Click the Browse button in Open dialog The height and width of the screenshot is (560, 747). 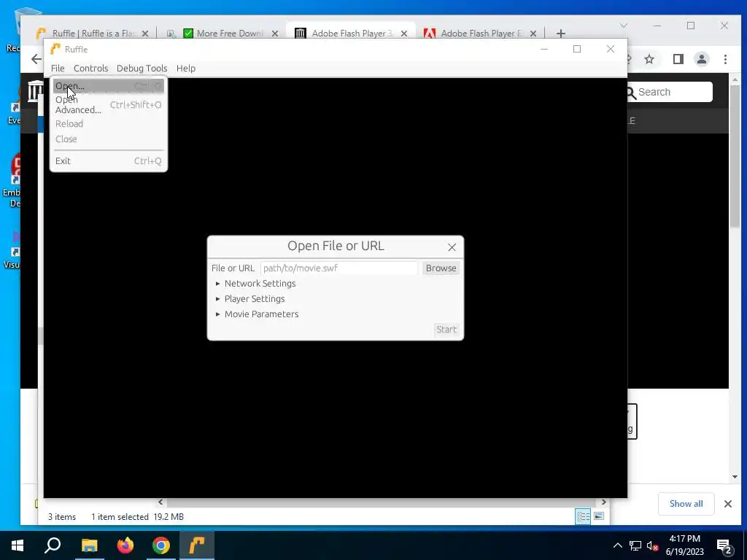tap(441, 268)
